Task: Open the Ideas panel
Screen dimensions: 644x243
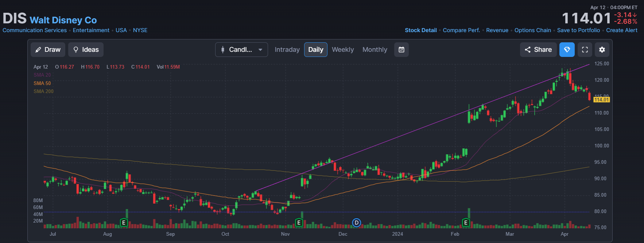Action: pyautogui.click(x=86, y=50)
